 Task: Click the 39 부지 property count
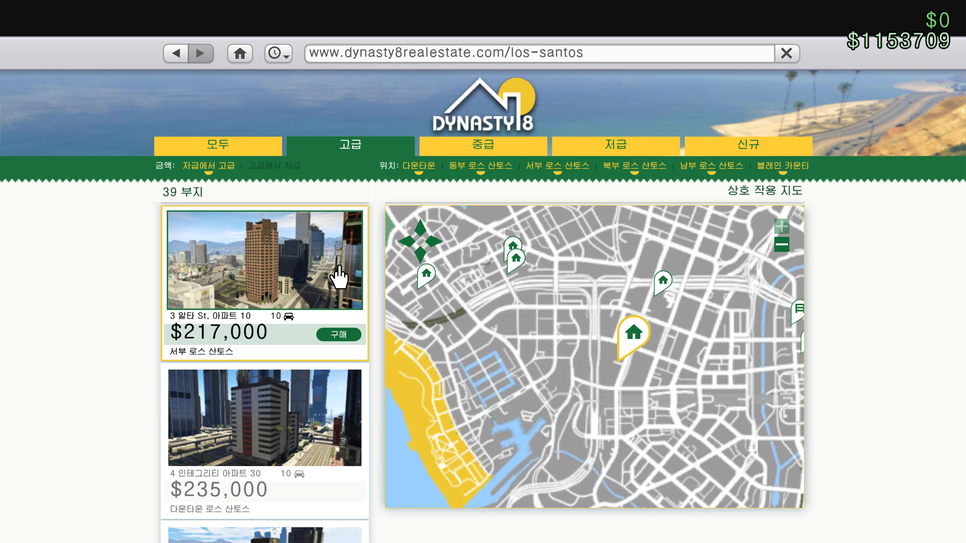click(182, 192)
